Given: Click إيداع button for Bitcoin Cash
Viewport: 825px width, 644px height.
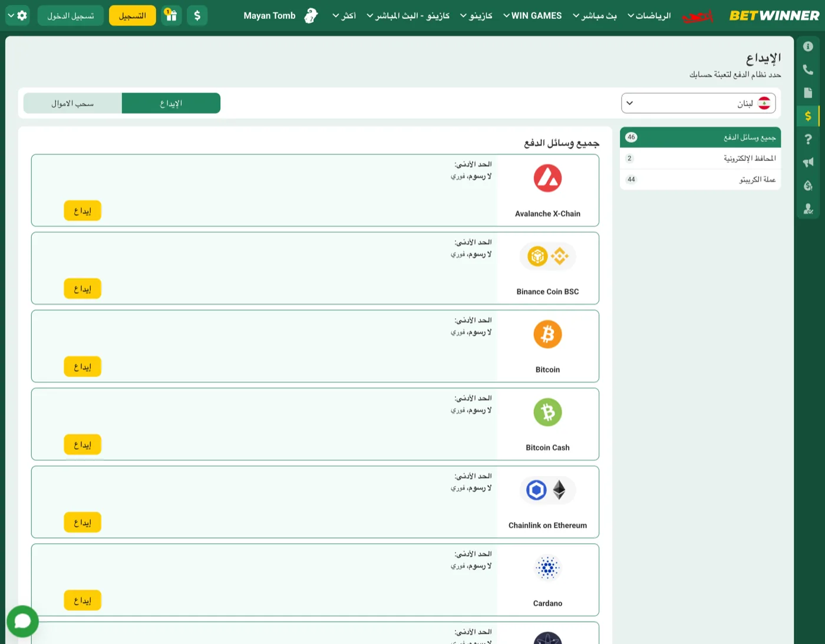Looking at the screenshot, I should [x=82, y=444].
